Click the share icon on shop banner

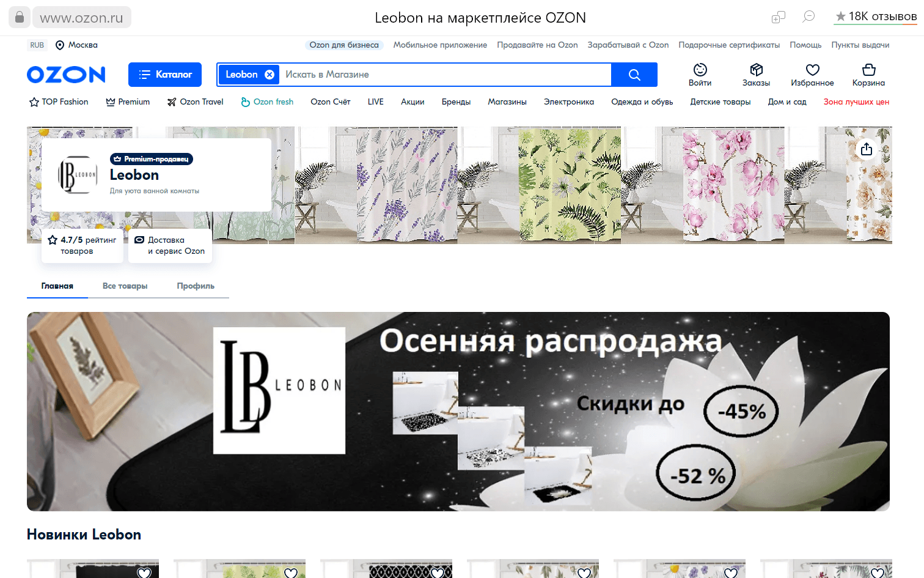867,149
